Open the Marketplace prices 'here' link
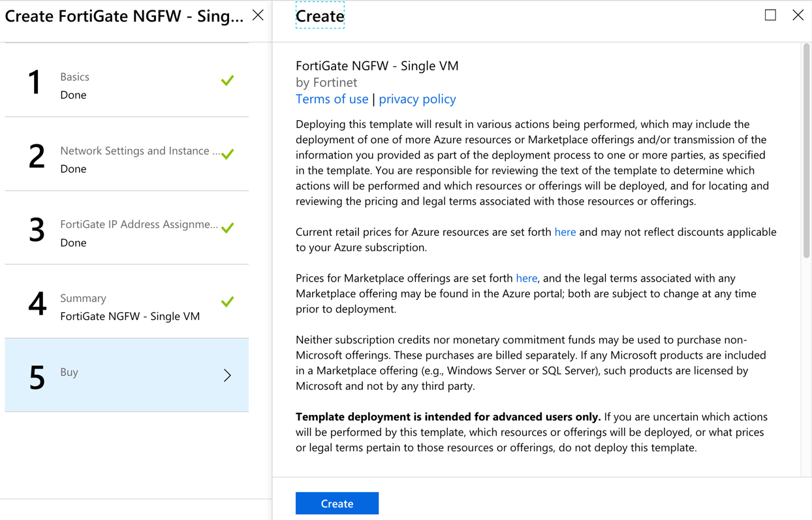Viewport: 812px width, 520px height. coord(526,278)
